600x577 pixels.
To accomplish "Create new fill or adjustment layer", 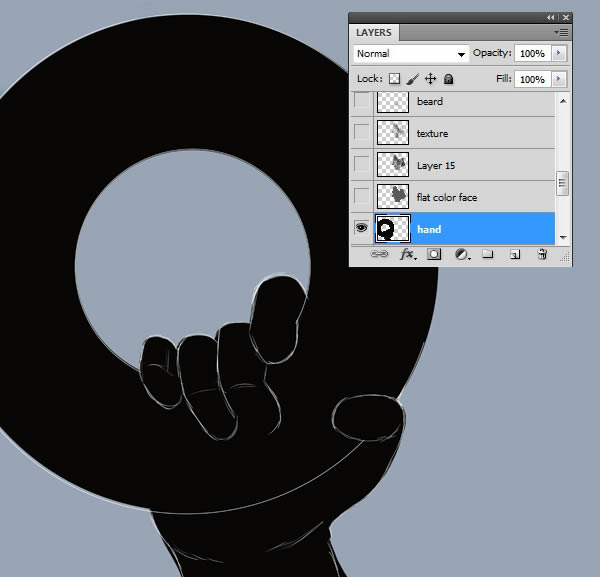I will pos(462,254).
